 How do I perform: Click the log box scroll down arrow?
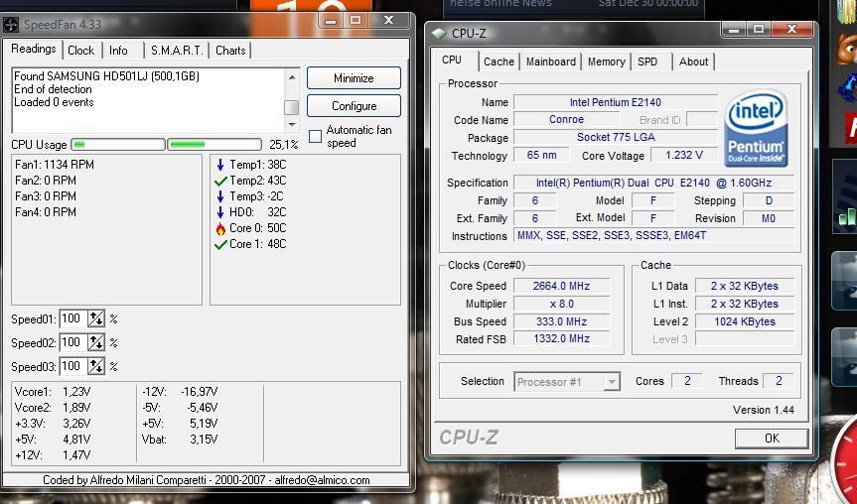pyautogui.click(x=292, y=124)
